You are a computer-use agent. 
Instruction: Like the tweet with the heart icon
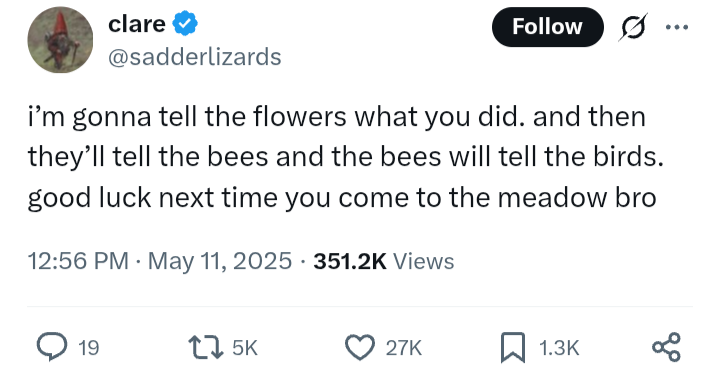point(360,347)
